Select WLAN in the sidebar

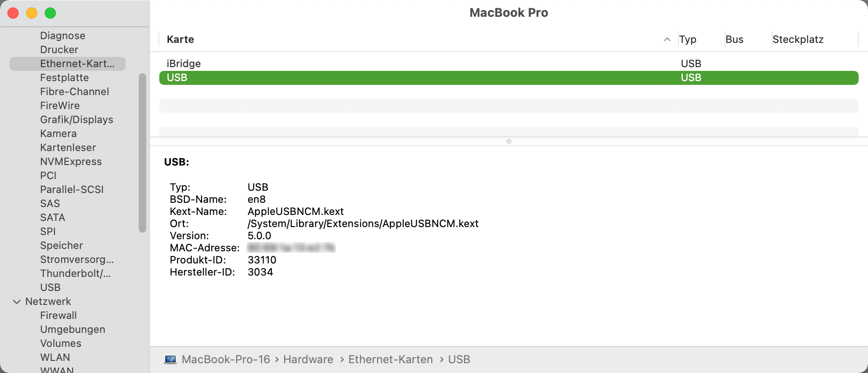pos(55,358)
